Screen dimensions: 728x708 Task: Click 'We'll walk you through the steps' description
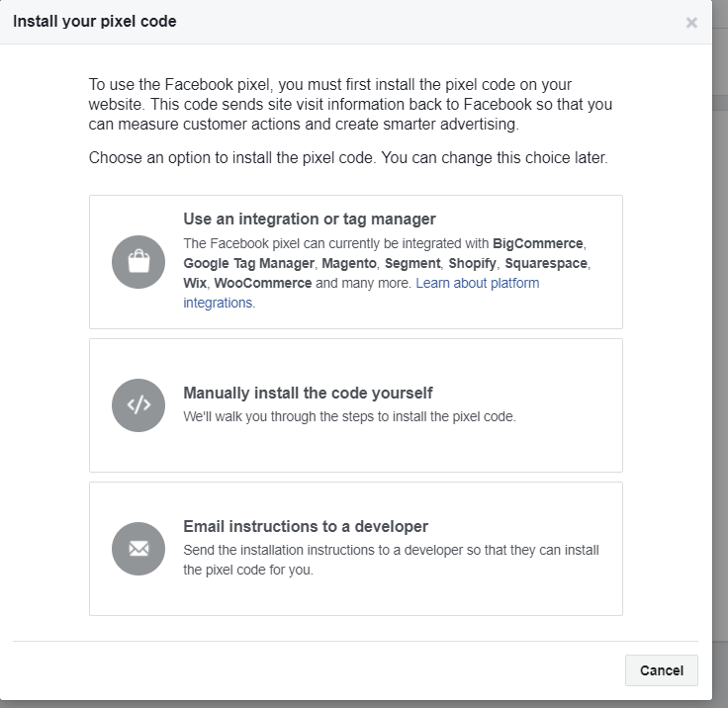349,417
